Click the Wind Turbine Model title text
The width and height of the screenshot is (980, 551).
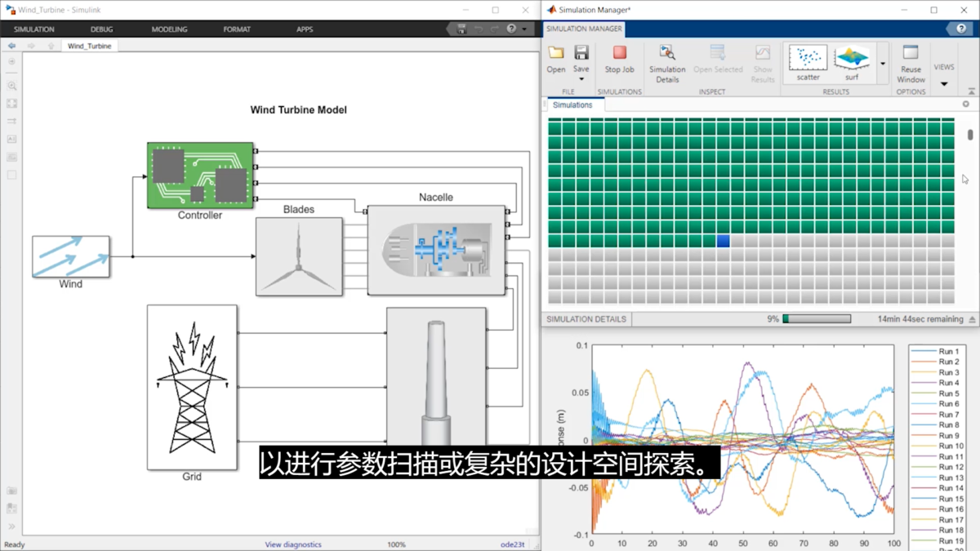pos(298,110)
